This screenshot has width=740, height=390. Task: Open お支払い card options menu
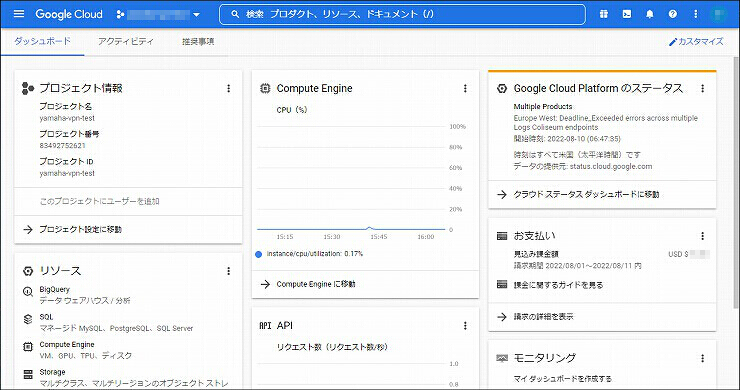702,236
